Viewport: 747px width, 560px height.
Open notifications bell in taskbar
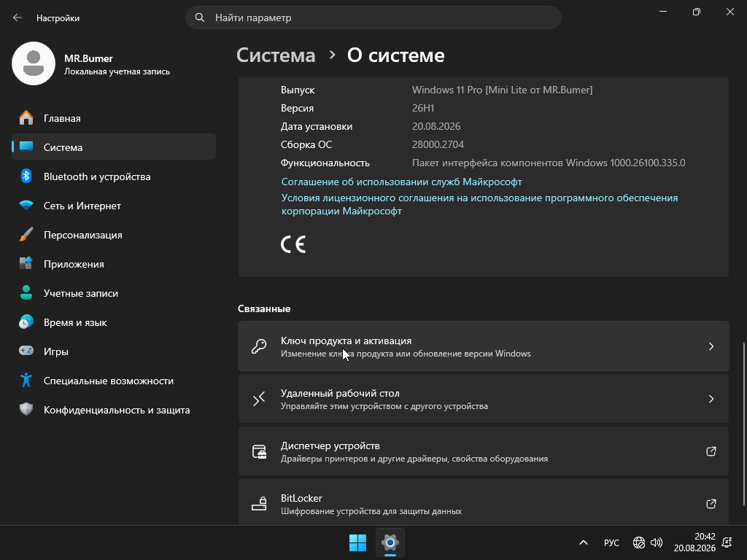[x=727, y=542]
